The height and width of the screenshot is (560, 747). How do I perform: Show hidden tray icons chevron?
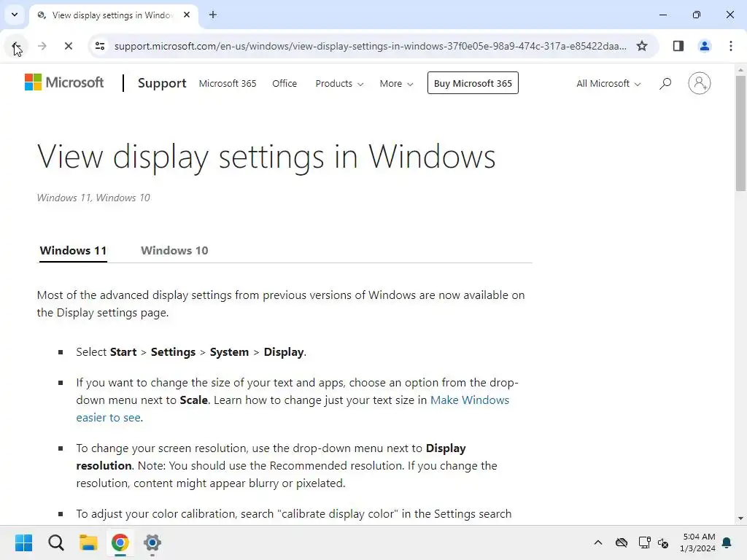point(598,542)
